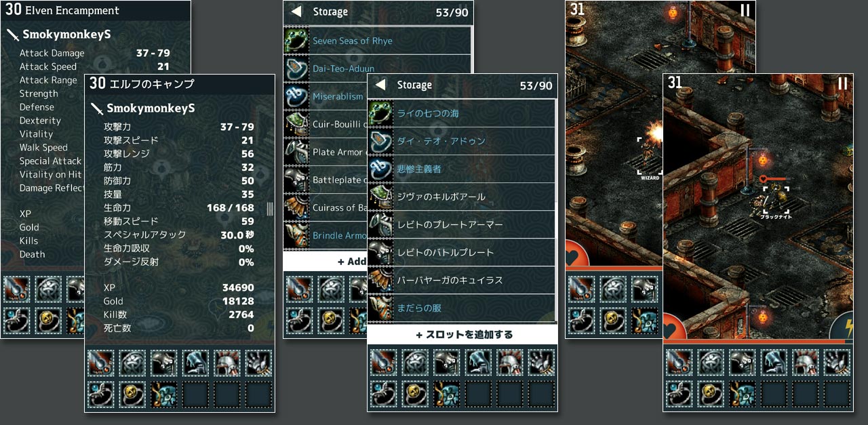Image resolution: width=868 pixels, height=425 pixels.
Task: Select gauntlet icon in front game equipment bar
Action: point(837,363)
